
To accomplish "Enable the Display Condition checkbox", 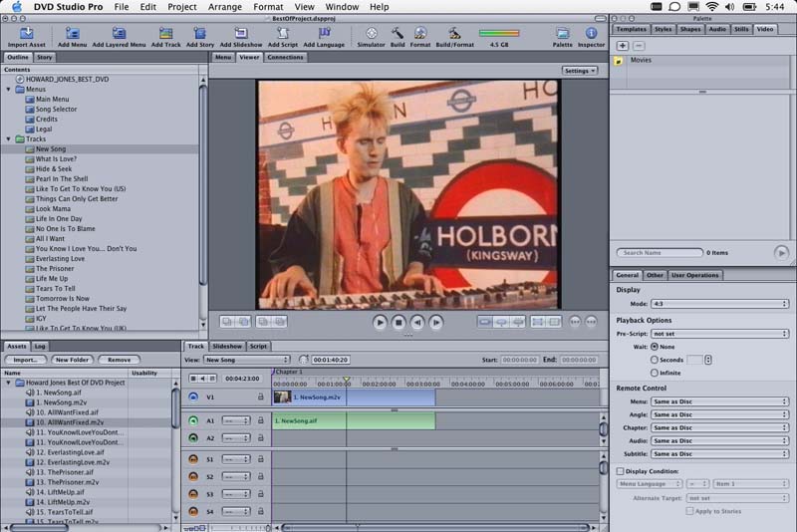I will pos(620,471).
